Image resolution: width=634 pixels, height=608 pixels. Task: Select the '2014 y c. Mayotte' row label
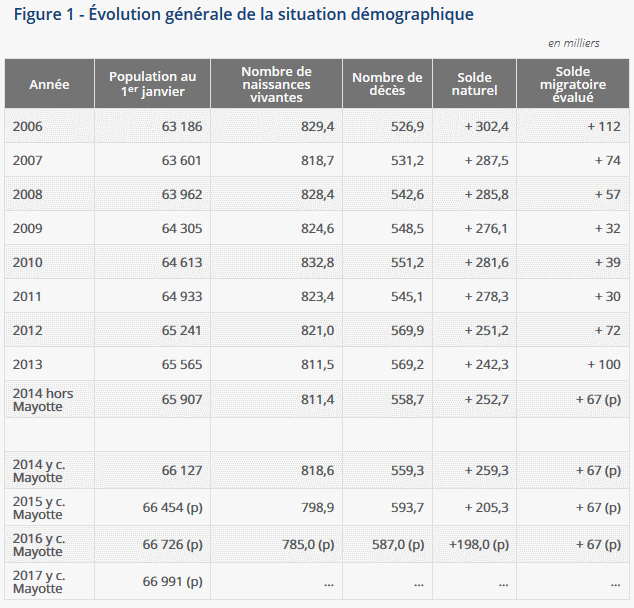point(39,471)
